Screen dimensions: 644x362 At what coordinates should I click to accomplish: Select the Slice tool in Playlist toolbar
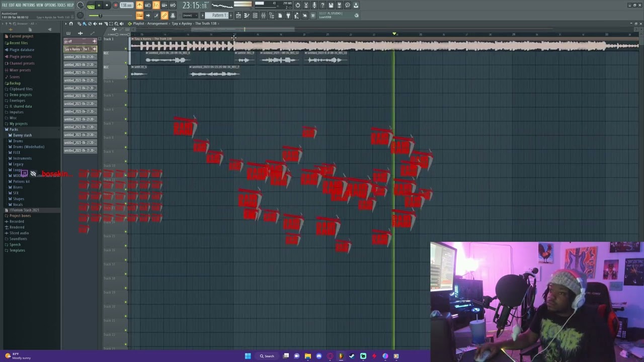pos(105,24)
